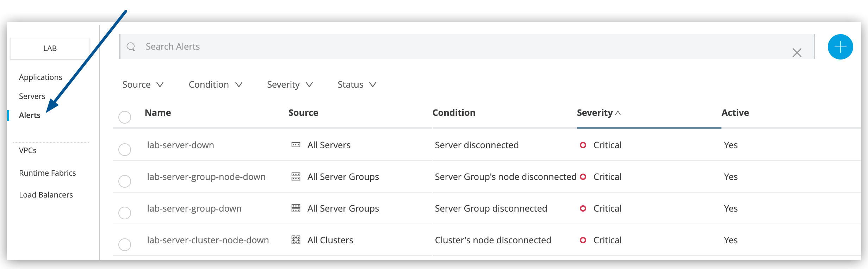Toggle the select-all alerts checkbox
Screen dimensions: 868x269
click(x=125, y=117)
